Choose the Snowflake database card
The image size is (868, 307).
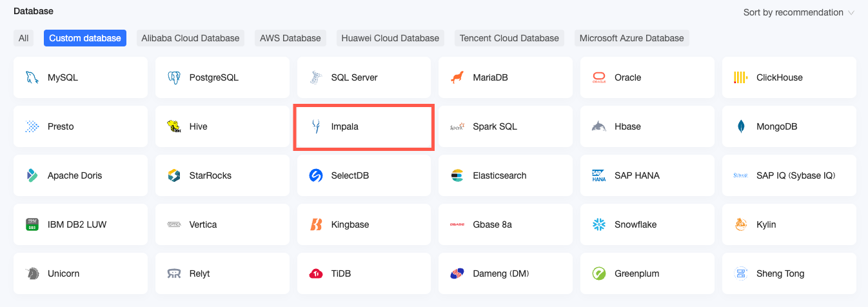(x=647, y=224)
